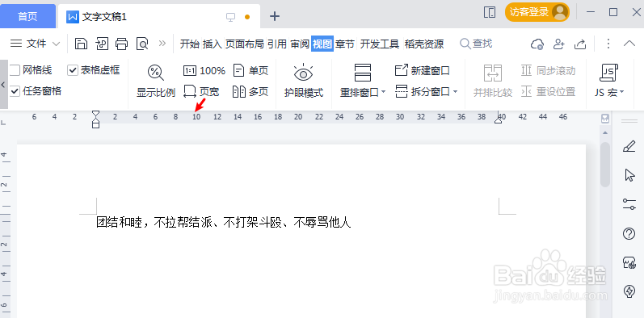Click the collaboration add-user icon
The image size is (644, 318).
click(559, 44)
